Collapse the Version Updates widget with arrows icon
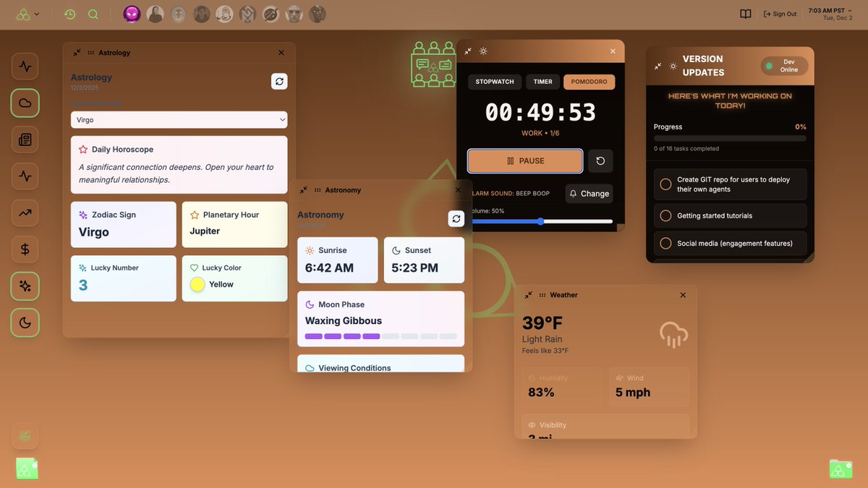Screen dimensions: 868x488 coord(658,66)
